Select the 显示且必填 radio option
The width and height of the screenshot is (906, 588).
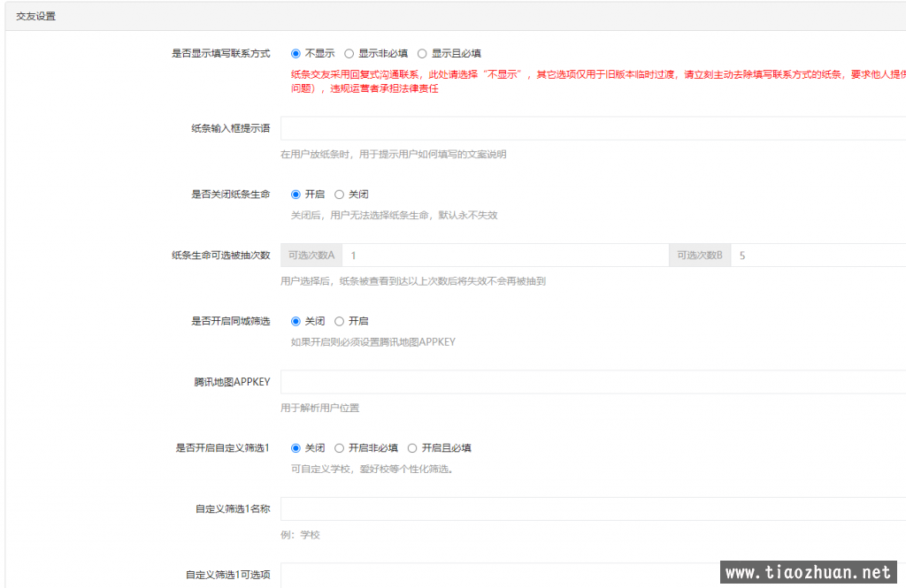coord(422,54)
